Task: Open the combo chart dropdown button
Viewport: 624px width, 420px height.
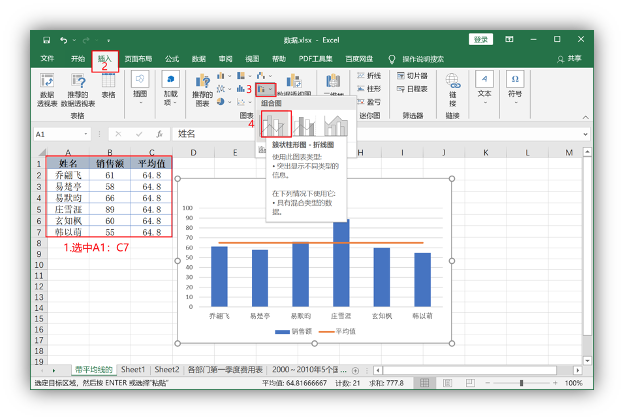Action: (264, 90)
